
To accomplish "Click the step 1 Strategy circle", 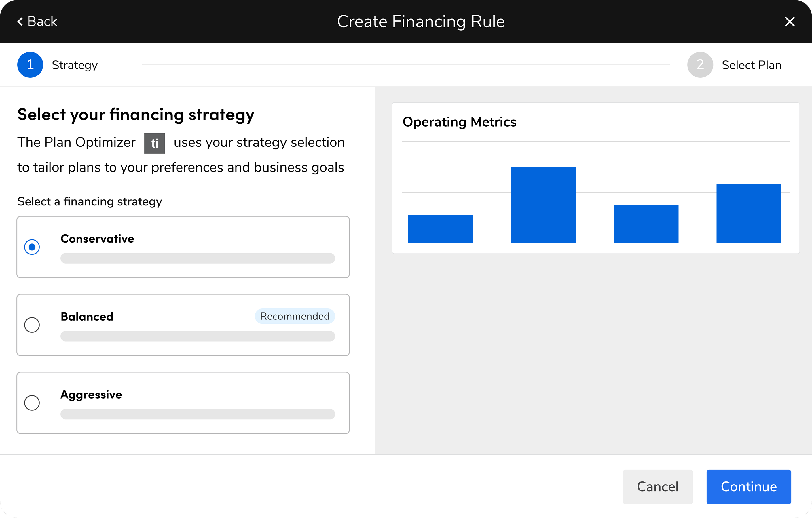I will [x=30, y=65].
